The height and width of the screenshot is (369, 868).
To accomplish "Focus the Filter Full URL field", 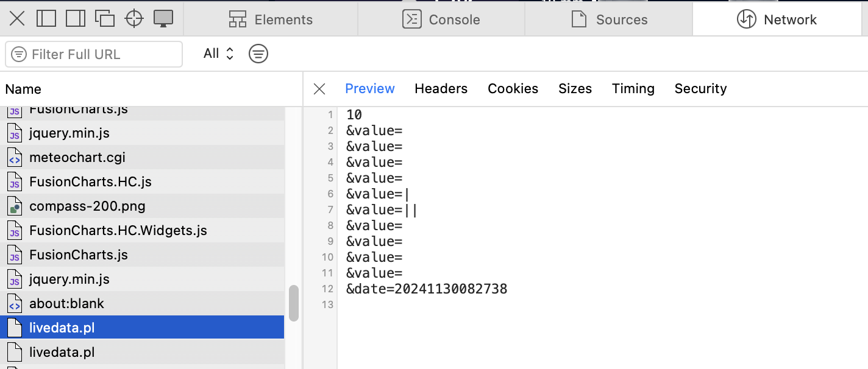I will pos(94,54).
